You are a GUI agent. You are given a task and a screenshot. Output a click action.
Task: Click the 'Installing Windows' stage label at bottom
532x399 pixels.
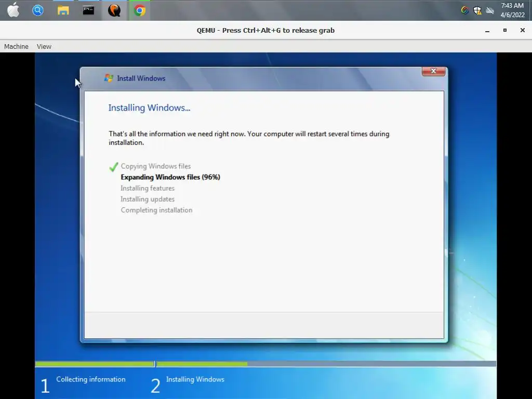195,379
